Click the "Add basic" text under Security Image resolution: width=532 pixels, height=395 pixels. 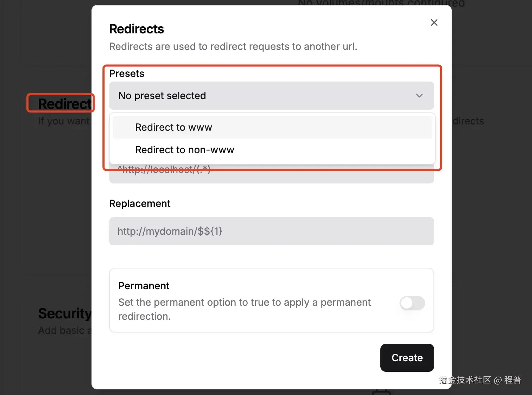coord(64,330)
